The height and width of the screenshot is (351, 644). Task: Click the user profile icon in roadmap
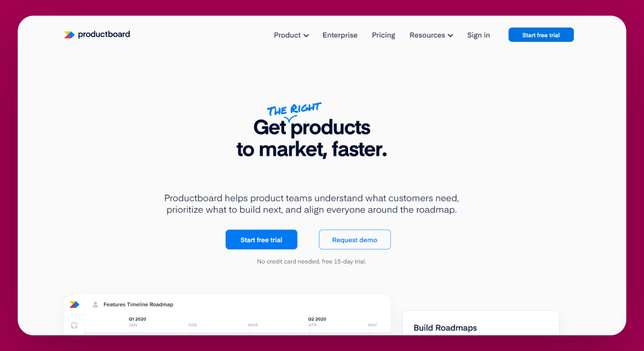tap(95, 304)
